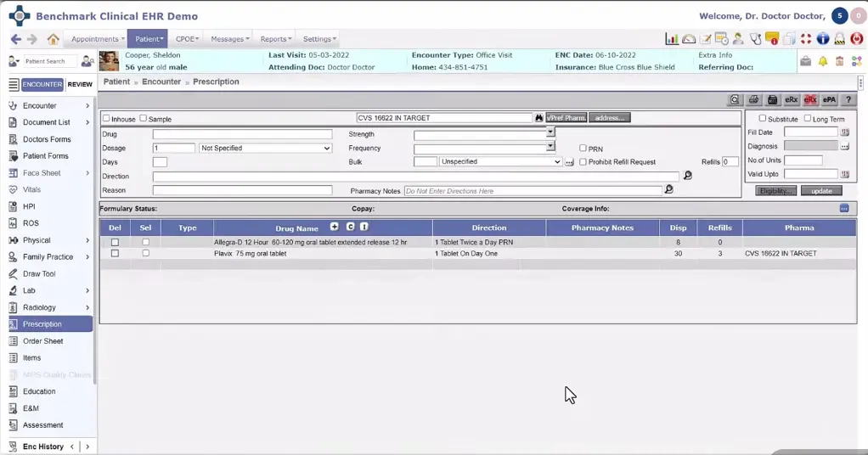Screen dimensions: 868x455
Task: Toggle the Sample checkbox
Action: click(x=144, y=119)
